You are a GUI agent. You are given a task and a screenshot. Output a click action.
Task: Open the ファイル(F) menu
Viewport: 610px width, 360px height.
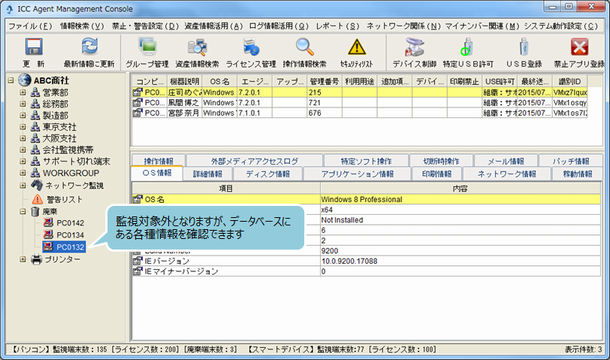30,26
